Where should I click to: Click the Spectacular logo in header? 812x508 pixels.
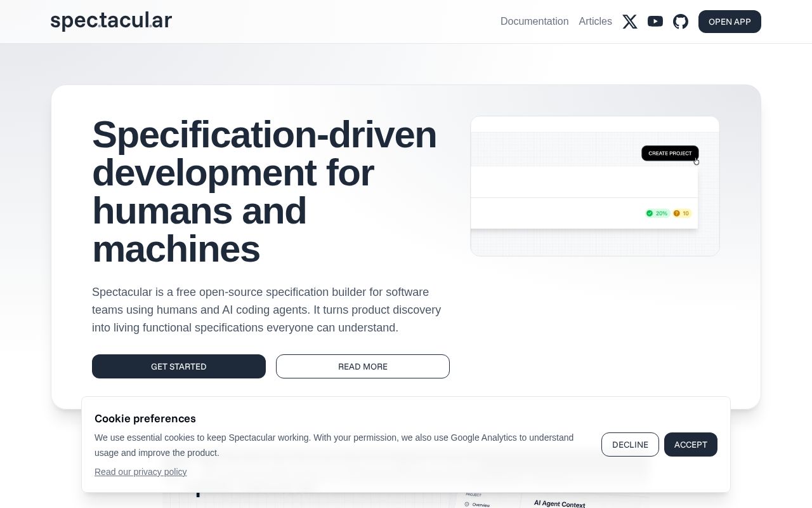[x=111, y=21]
